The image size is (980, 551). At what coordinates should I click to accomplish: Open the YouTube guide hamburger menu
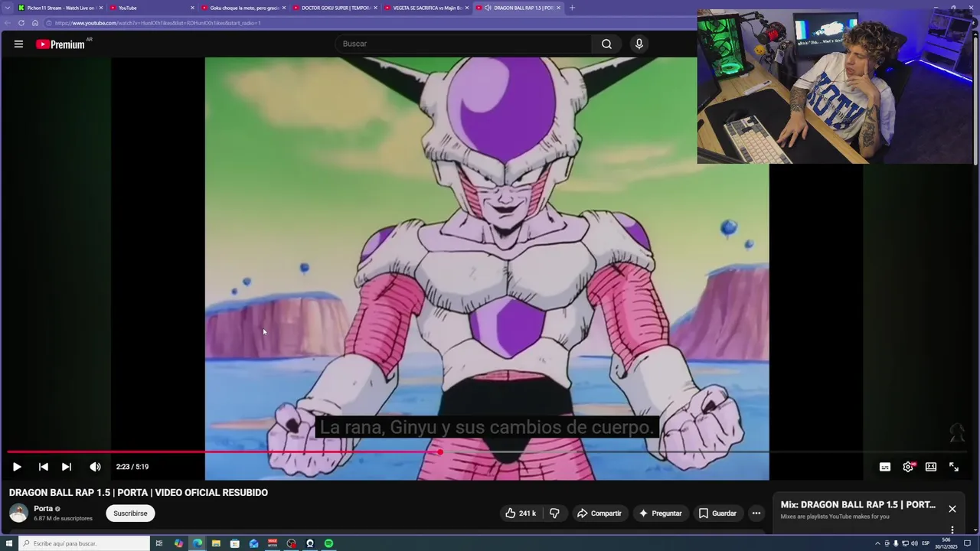point(18,44)
